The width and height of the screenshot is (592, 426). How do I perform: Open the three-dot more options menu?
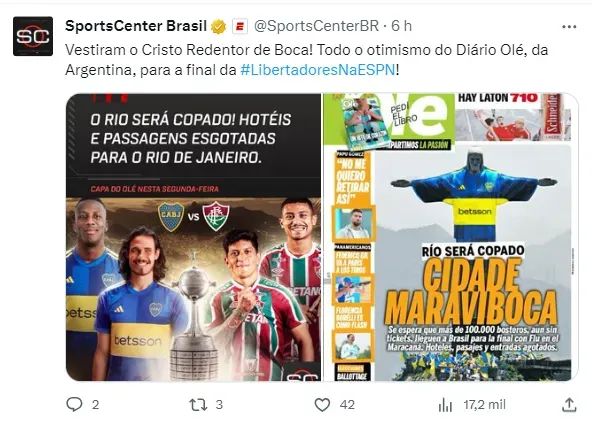[569, 27]
